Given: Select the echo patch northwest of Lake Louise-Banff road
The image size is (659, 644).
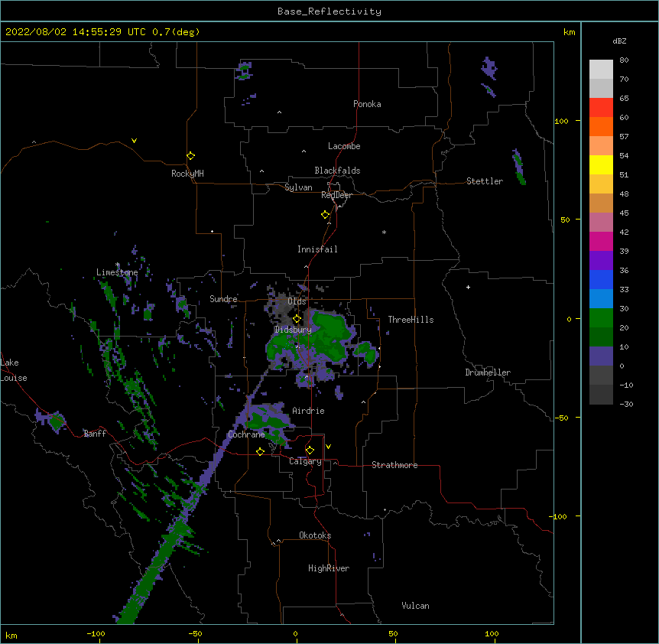Looking at the screenshot, I should [53, 421].
